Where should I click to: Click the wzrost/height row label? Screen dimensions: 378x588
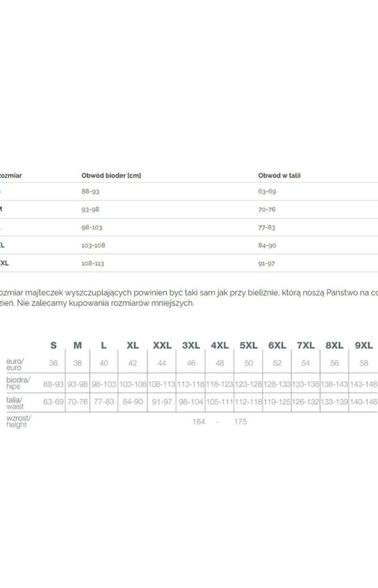18,421
